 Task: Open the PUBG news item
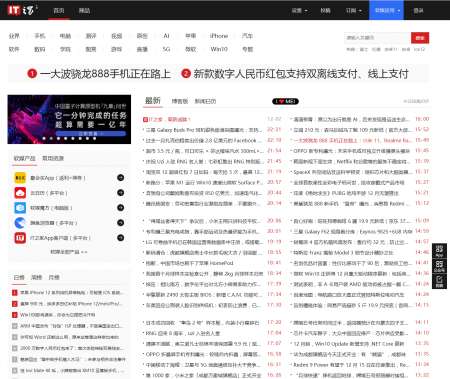click(346, 193)
